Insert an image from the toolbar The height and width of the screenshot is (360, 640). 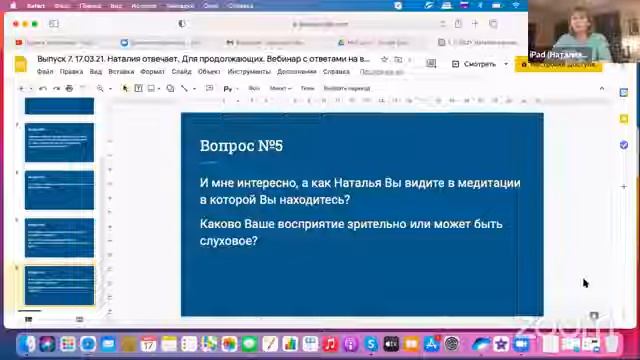pos(151,88)
